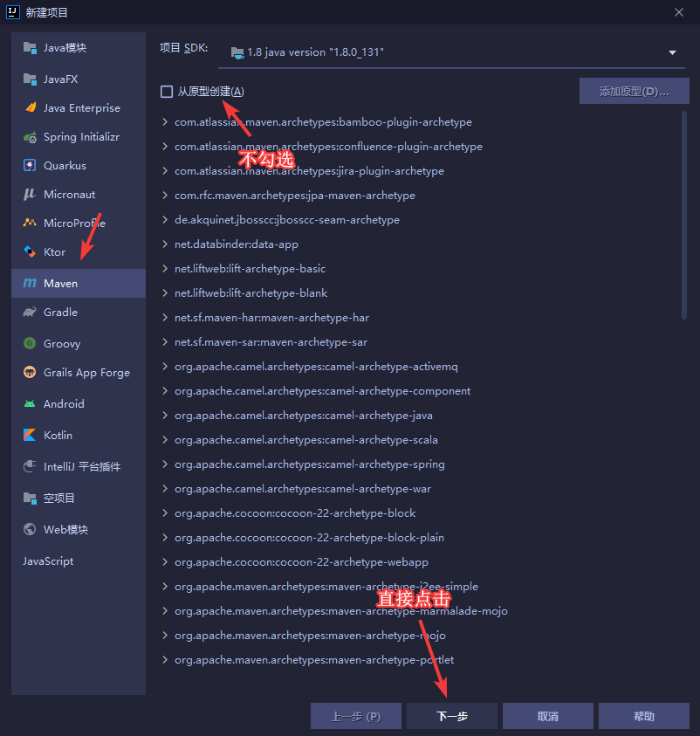Click the 帮助 button
Screen dimensions: 700x736
coord(643,716)
